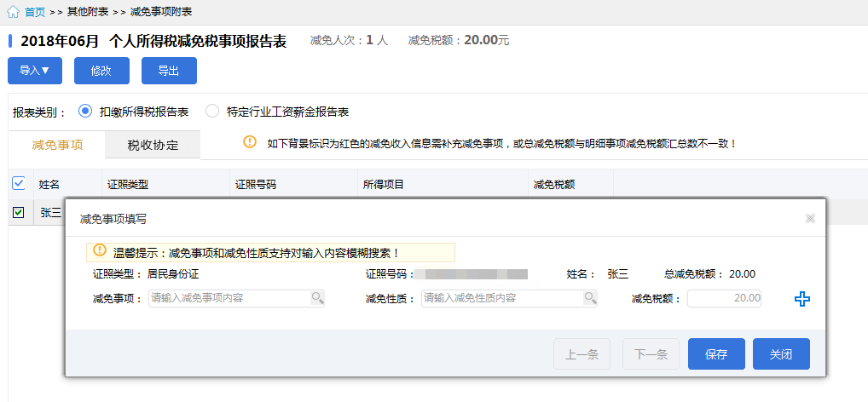This screenshot has width=868, height=402.
Task: Click the 减免事项 input field
Action: pyautogui.click(x=236, y=299)
